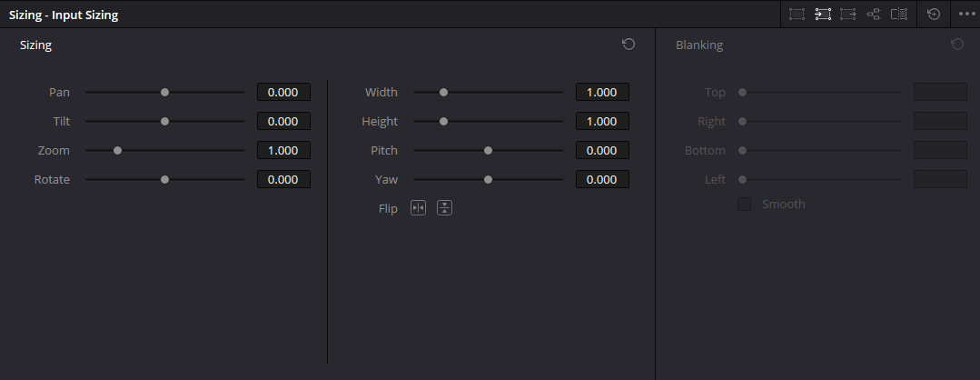
Task: Click the Zoom slider handle
Action: [117, 150]
